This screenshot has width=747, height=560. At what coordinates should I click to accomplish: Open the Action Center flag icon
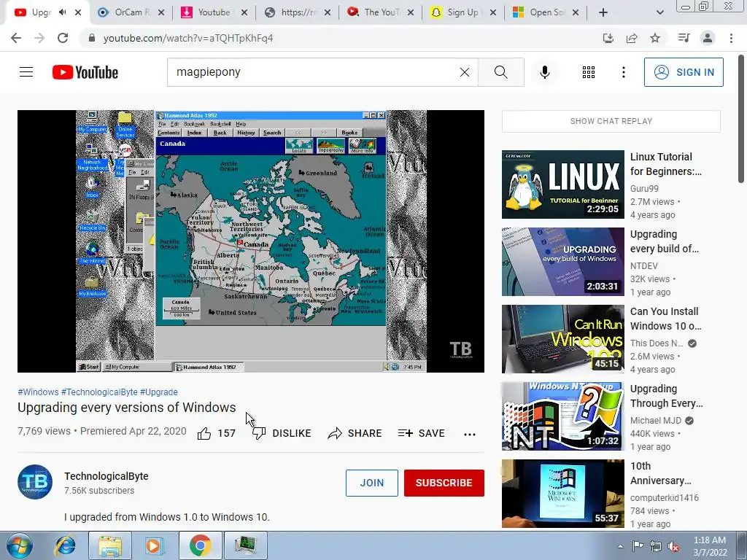[x=638, y=546]
